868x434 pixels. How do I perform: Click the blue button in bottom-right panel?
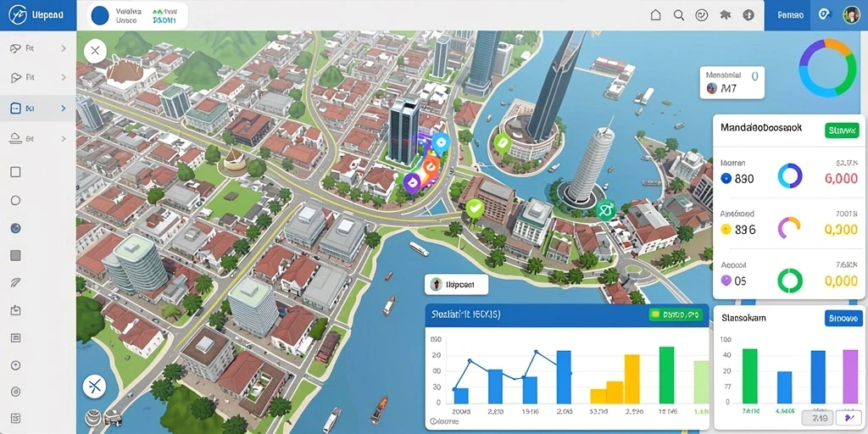(x=843, y=319)
